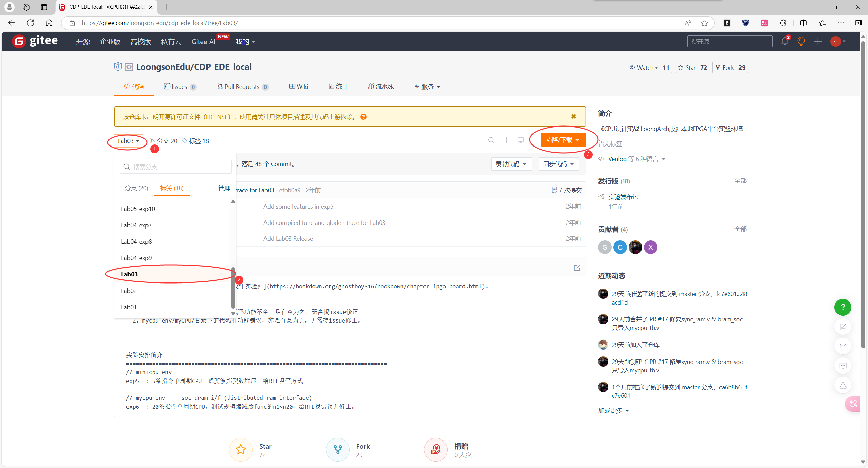Expand the Verilog languages list
Screen dimensions: 868x468
click(x=637, y=159)
